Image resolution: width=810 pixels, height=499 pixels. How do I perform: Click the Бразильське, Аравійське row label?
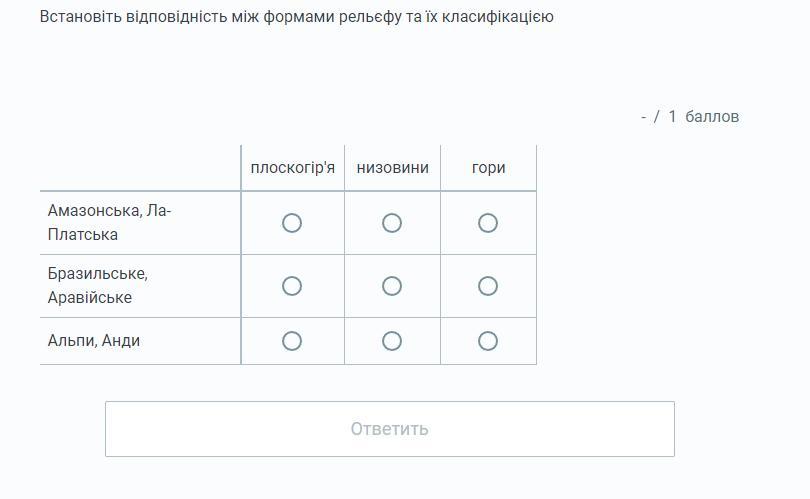click(x=98, y=286)
